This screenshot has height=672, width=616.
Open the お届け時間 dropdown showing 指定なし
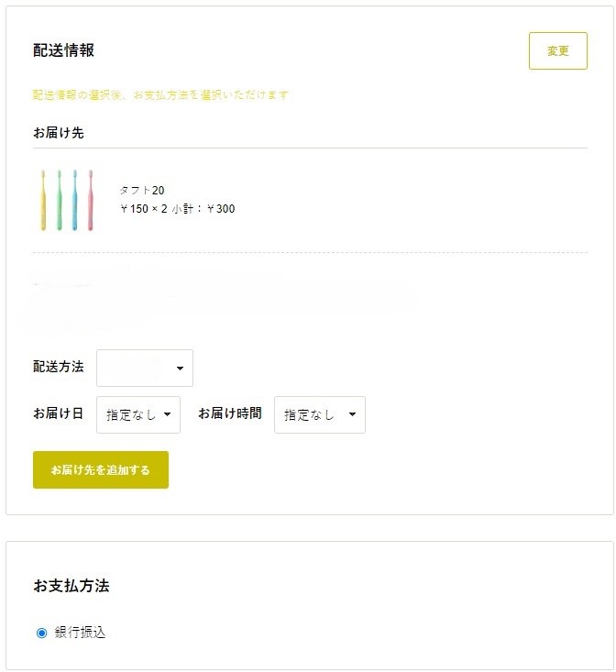click(x=319, y=414)
